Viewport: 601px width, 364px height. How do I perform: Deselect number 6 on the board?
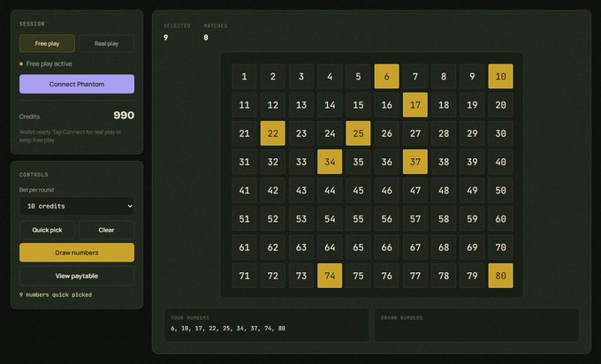(x=387, y=76)
